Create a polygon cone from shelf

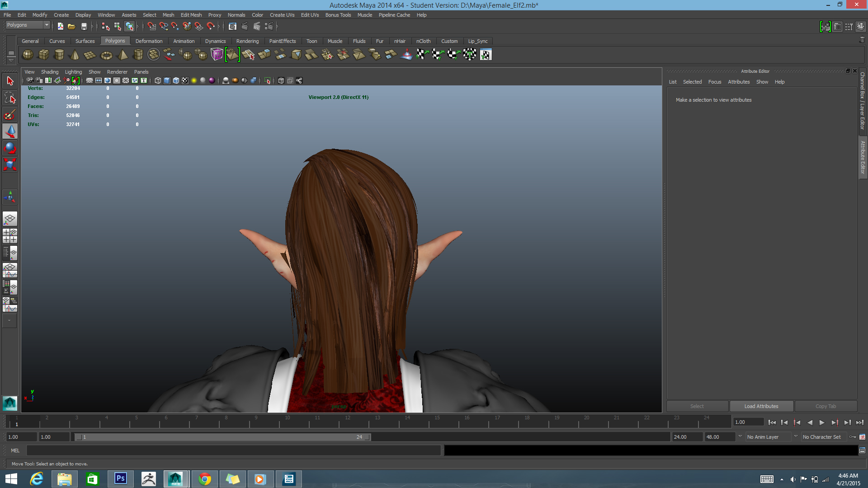[75, 55]
